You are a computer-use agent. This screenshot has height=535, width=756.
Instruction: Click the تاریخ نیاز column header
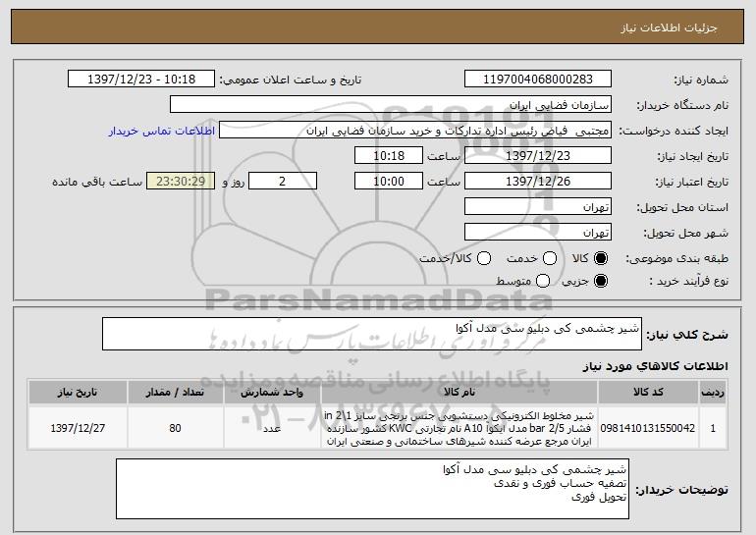[78, 392]
